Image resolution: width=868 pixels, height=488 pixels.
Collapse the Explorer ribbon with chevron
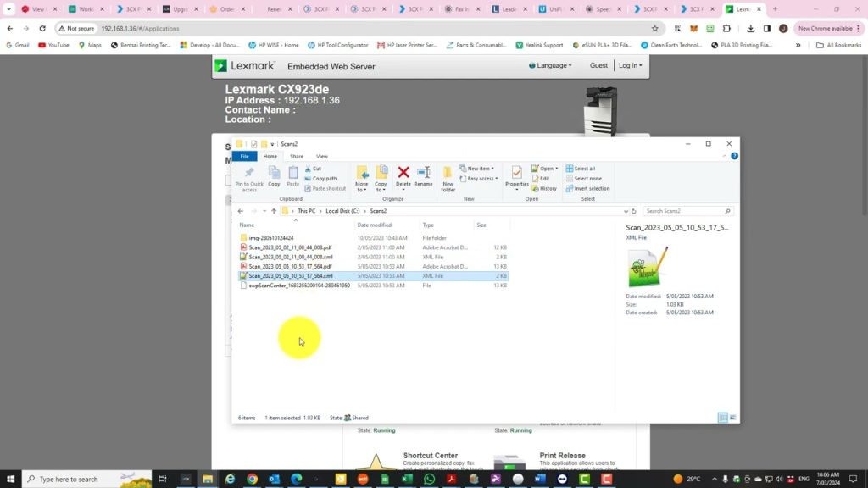tap(725, 156)
